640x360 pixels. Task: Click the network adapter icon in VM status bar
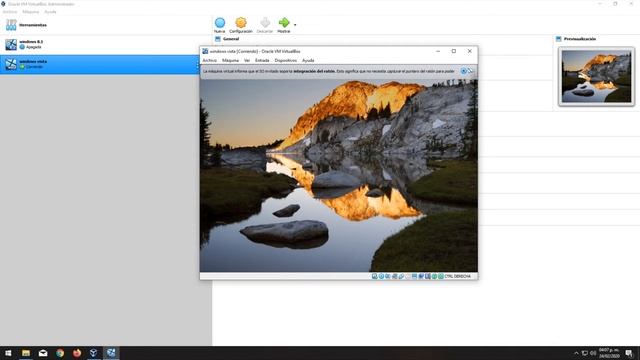pyautogui.click(x=394, y=276)
